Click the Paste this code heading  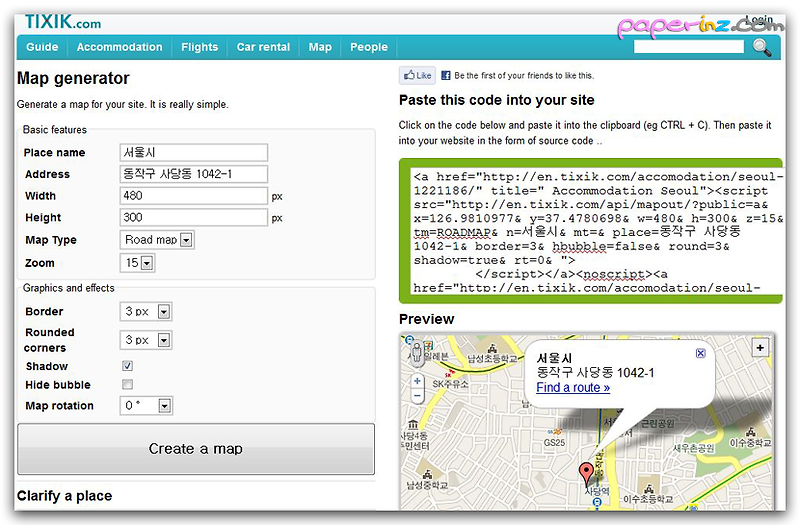[496, 100]
